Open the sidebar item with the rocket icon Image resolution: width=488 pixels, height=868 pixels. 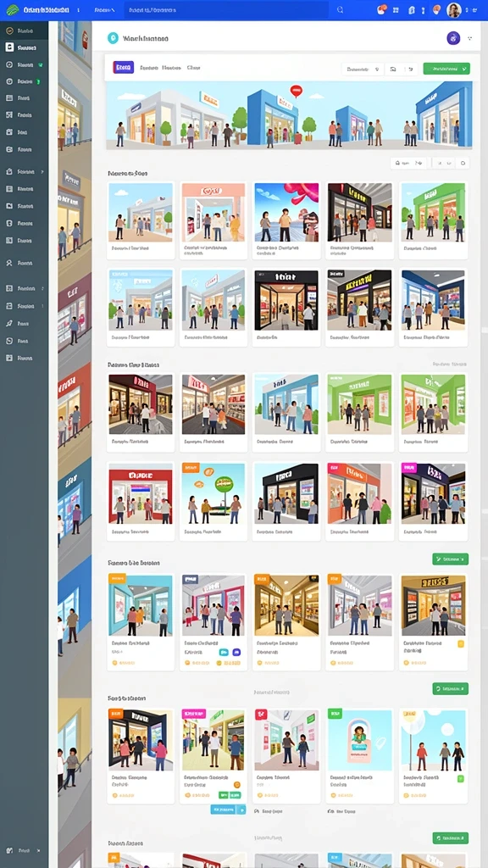pyautogui.click(x=24, y=323)
